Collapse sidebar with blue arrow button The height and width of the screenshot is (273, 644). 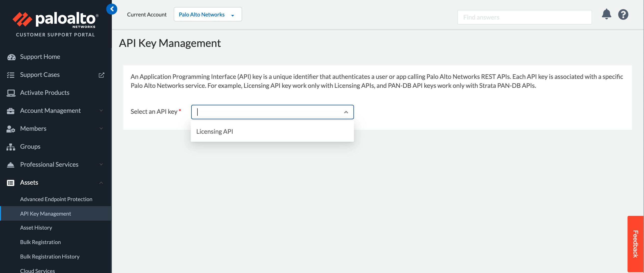112,9
